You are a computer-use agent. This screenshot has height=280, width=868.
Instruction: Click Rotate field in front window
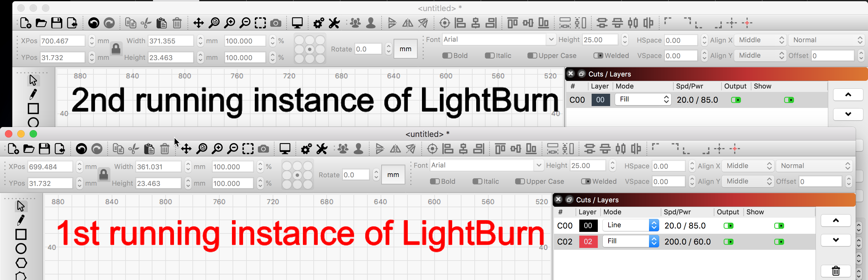coord(355,175)
